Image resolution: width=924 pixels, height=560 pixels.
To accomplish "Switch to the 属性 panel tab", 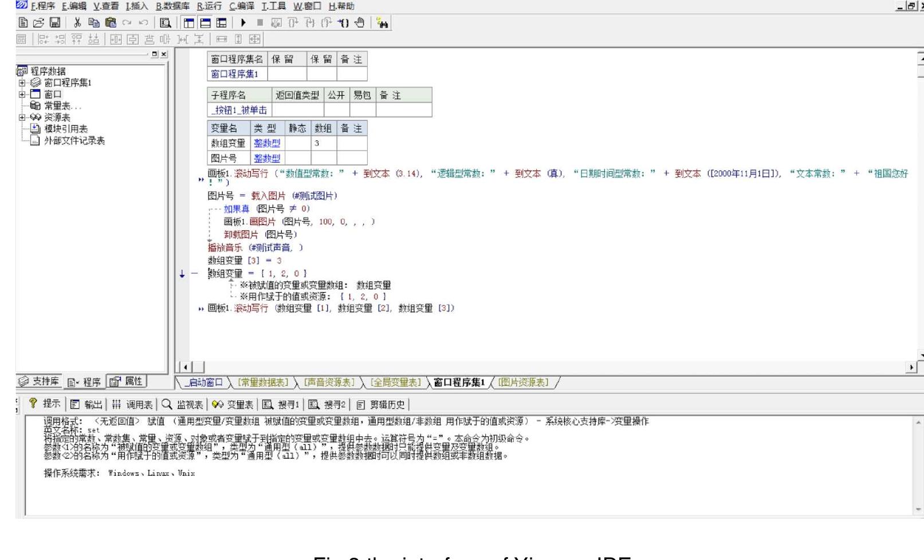I will [127, 381].
